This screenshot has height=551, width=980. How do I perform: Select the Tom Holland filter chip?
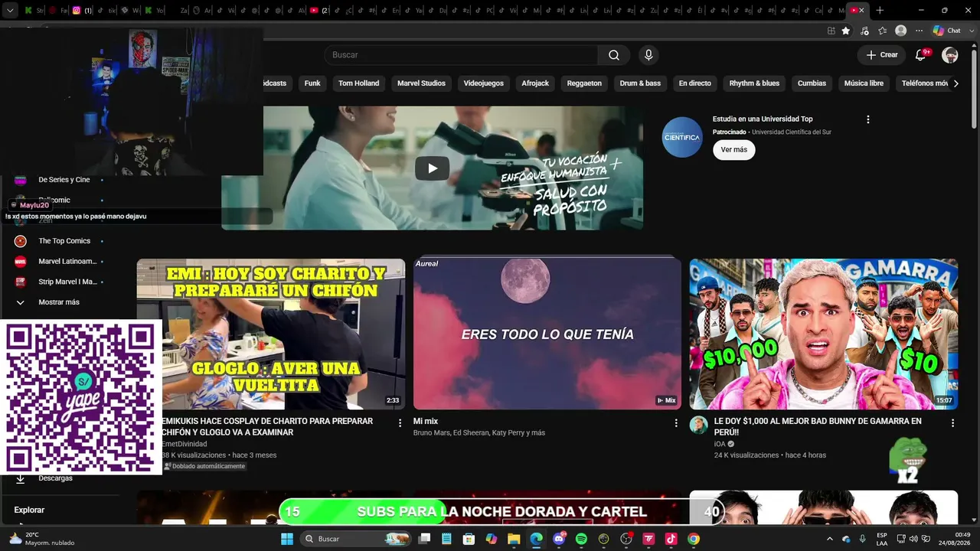click(x=359, y=83)
